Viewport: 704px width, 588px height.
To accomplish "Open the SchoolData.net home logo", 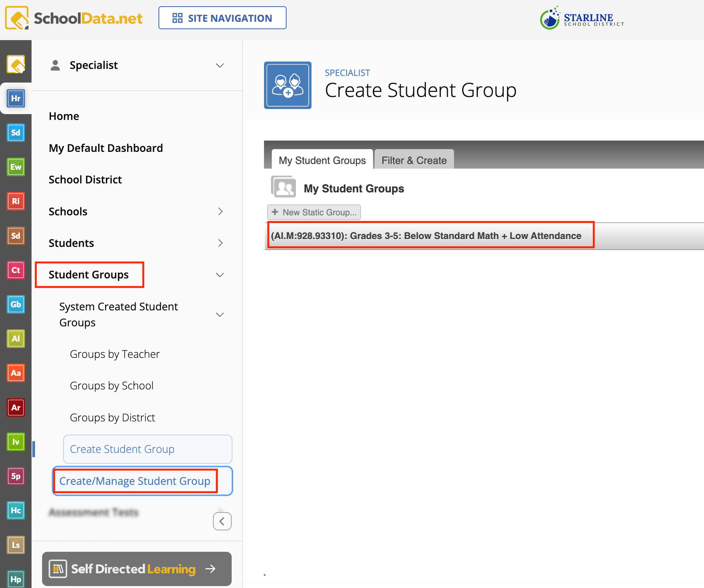I will coord(74,18).
